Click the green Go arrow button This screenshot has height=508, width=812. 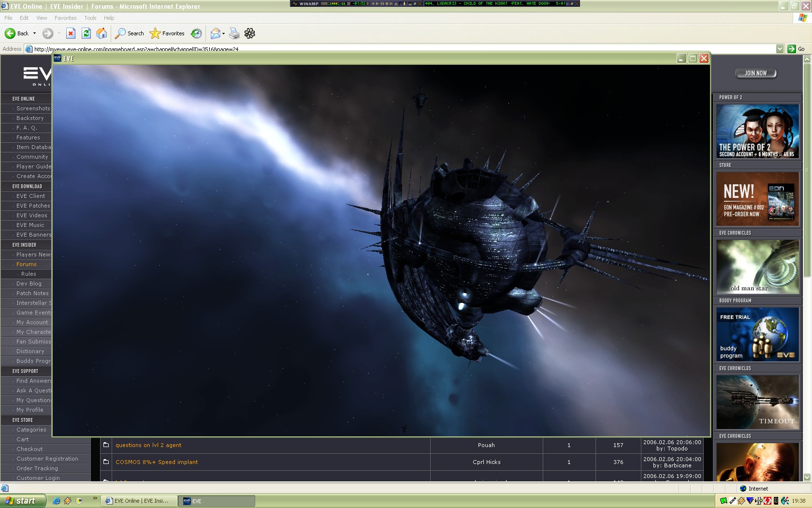pyautogui.click(x=791, y=49)
